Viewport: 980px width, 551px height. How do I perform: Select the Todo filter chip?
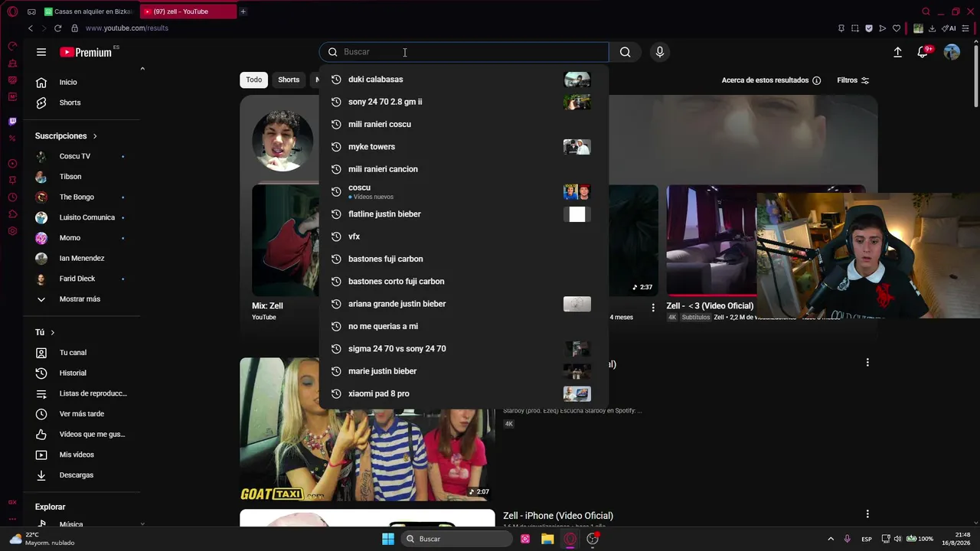pyautogui.click(x=254, y=80)
